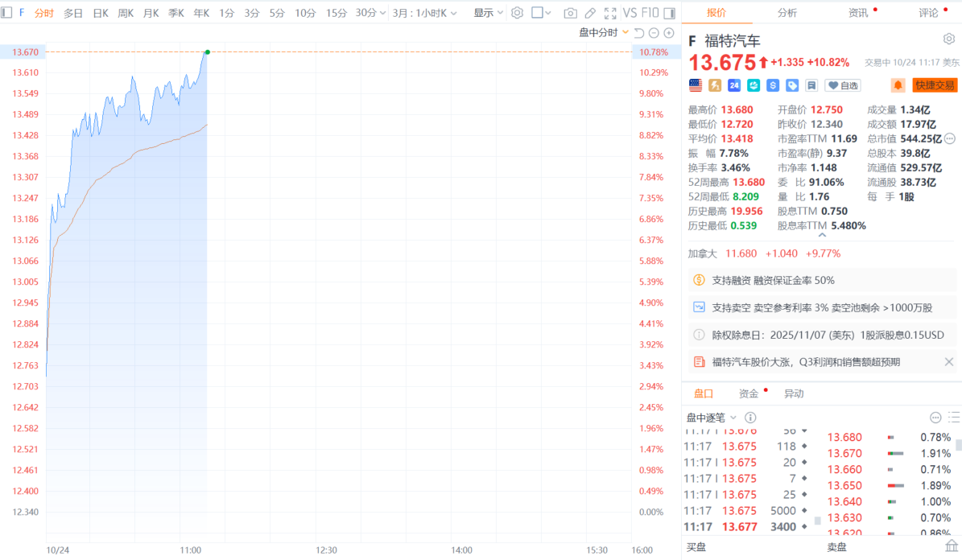Open tick-by-tick info icon
Image resolution: width=962 pixels, height=560 pixels.
pos(750,418)
